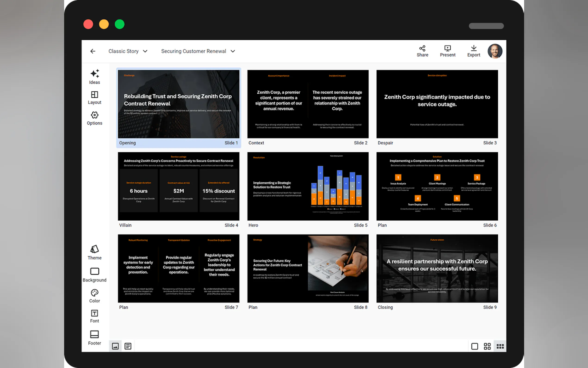Go back with the left arrow
The image size is (588, 368).
[93, 51]
